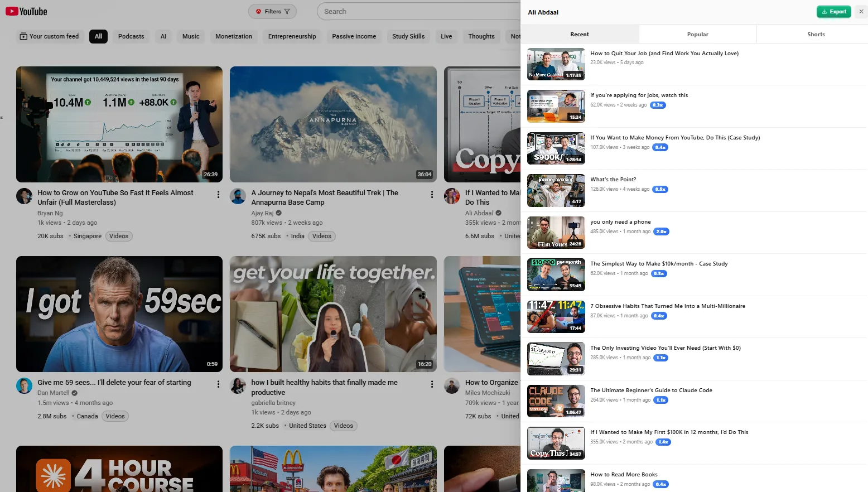Click 0.3x badge on applying jobs video

click(x=658, y=105)
